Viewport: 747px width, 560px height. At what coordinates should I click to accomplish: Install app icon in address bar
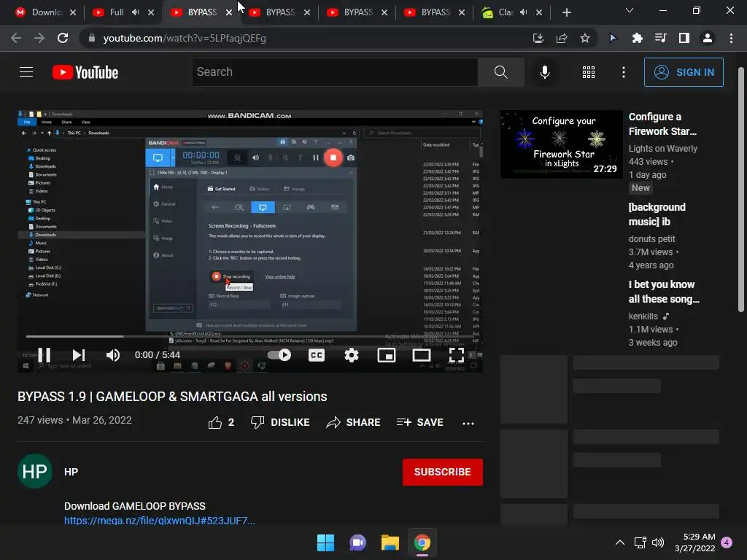[x=538, y=38]
